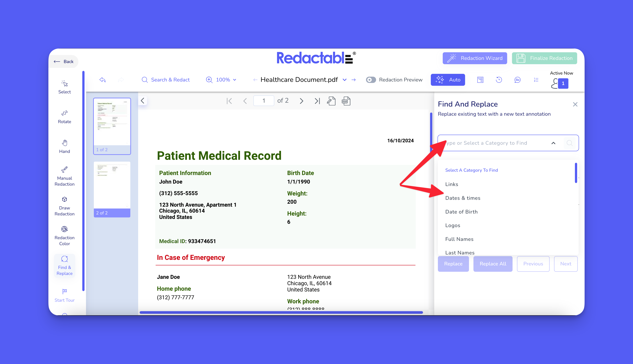Jump to last page icon

click(x=317, y=101)
